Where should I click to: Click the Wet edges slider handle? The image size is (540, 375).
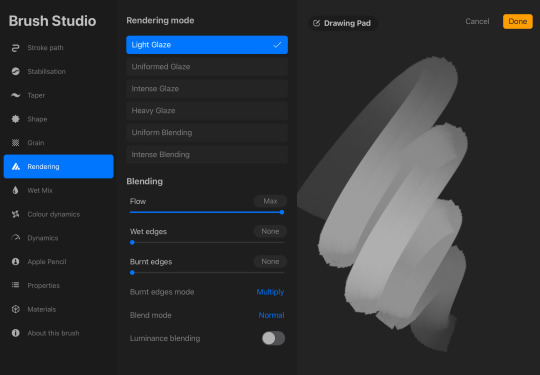(132, 242)
